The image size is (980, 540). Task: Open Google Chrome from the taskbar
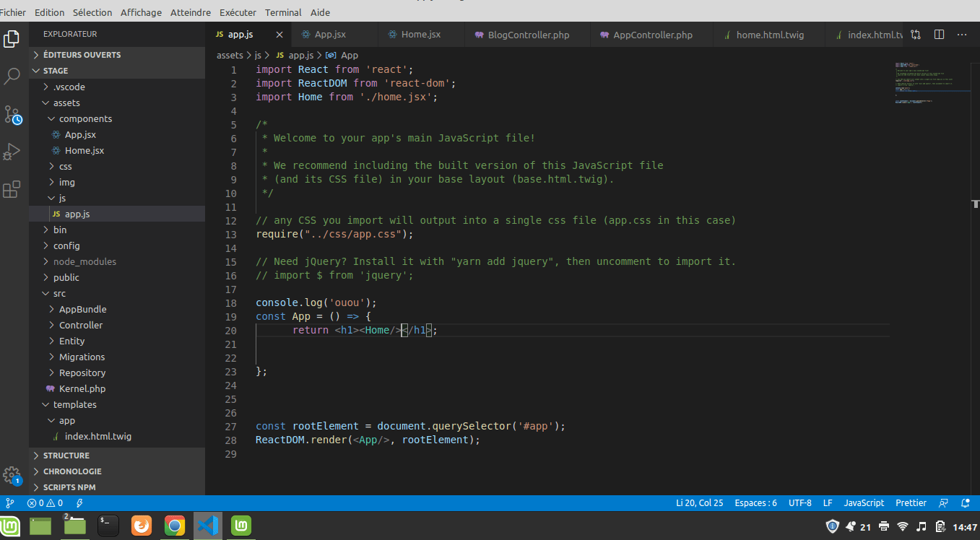coord(174,526)
